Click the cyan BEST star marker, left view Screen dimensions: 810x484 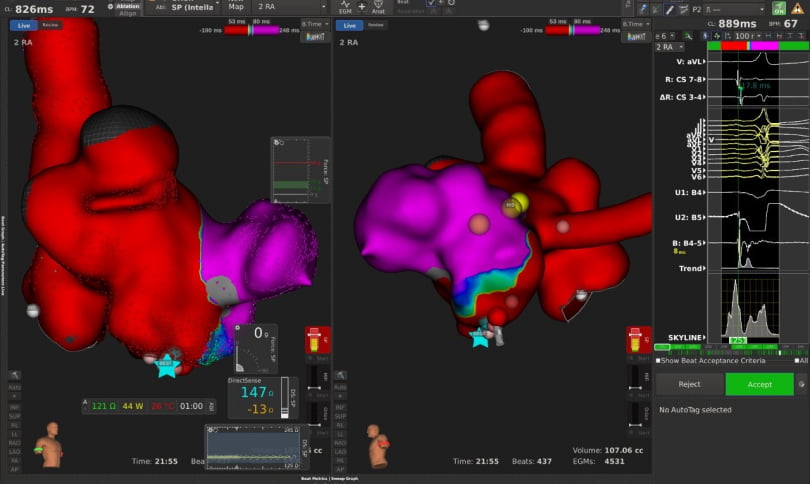tap(166, 367)
